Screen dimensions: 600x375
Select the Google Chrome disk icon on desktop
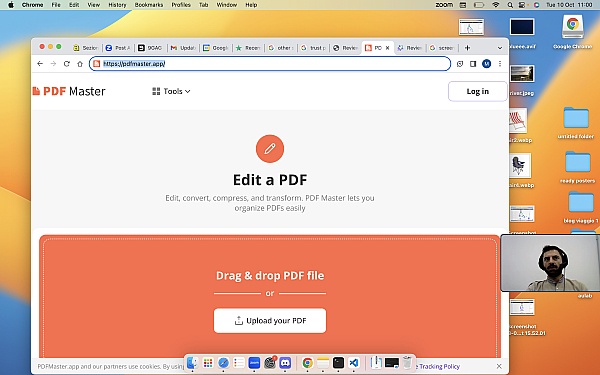coord(572,32)
